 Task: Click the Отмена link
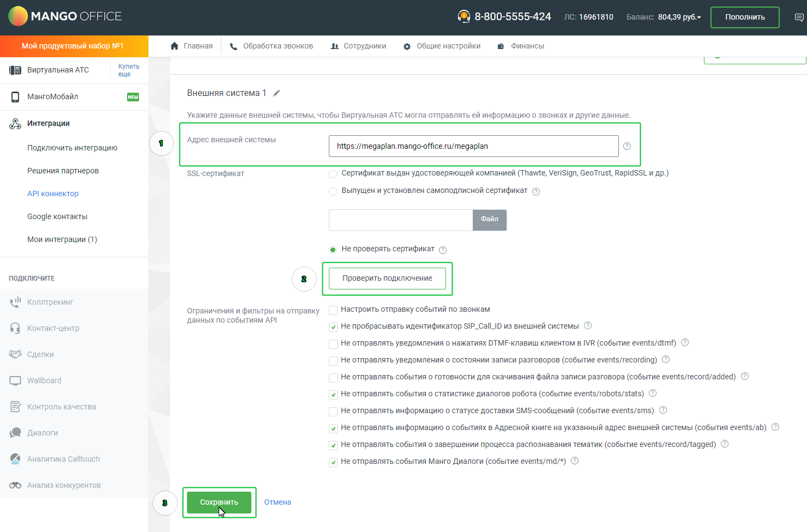pos(278,502)
